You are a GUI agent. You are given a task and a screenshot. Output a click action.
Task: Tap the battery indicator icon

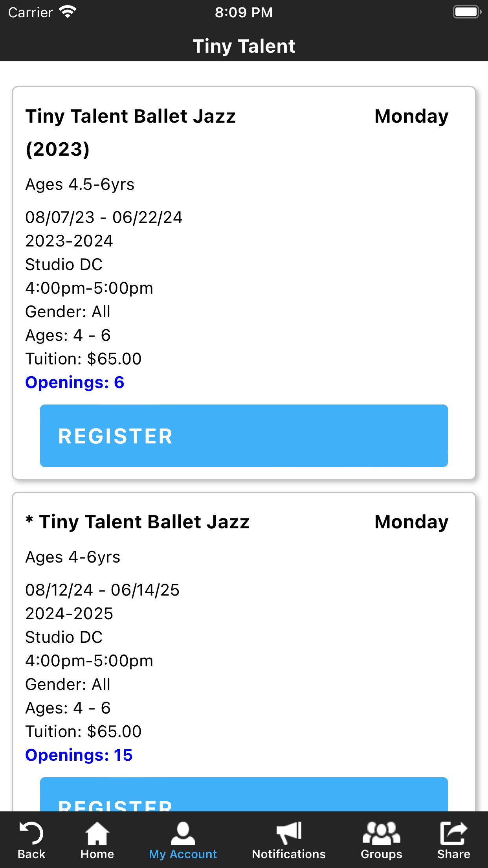point(467,12)
